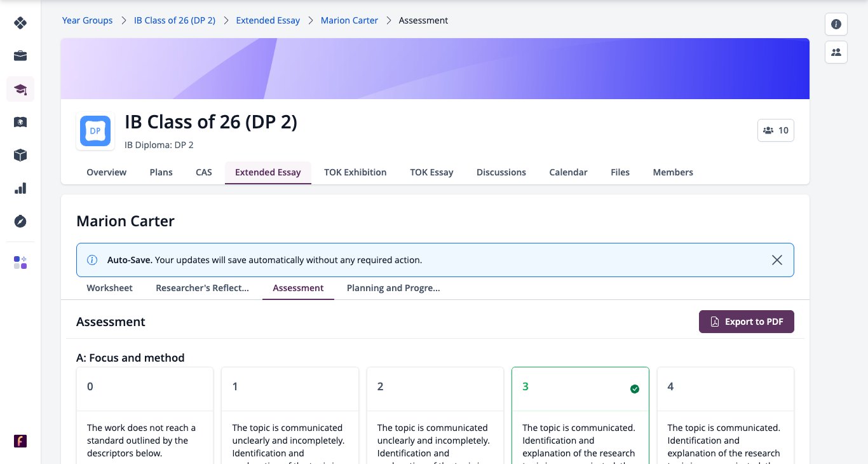Image resolution: width=868 pixels, height=464 pixels.
Task: Open the Planning and Progress tab
Action: point(393,288)
